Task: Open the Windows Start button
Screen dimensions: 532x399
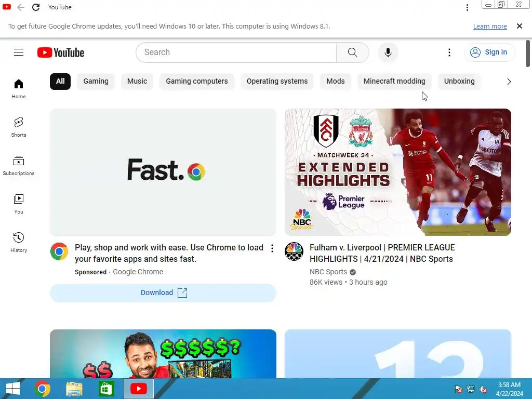Action: click(12, 389)
